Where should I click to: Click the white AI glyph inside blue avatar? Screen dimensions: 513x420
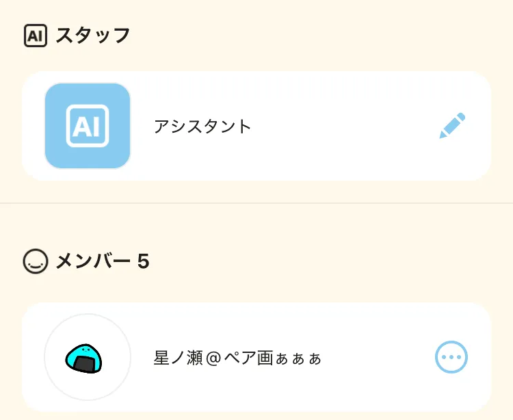click(x=88, y=126)
